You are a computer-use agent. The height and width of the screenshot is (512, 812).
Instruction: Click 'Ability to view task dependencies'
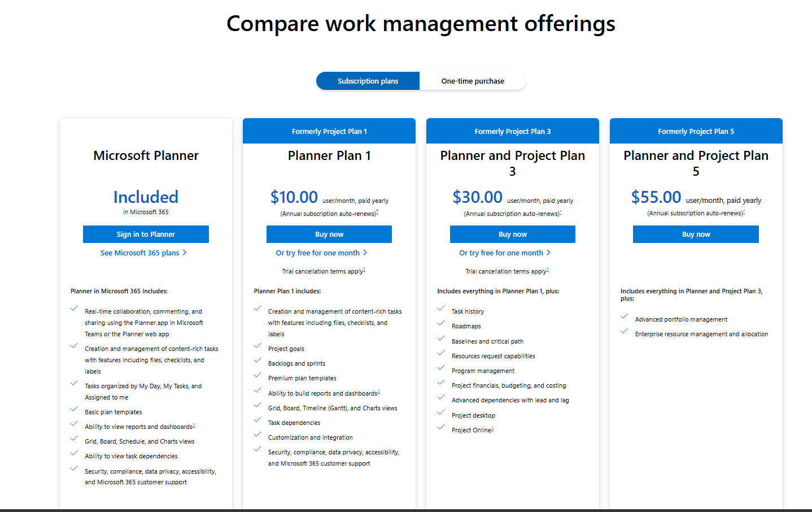[131, 456]
